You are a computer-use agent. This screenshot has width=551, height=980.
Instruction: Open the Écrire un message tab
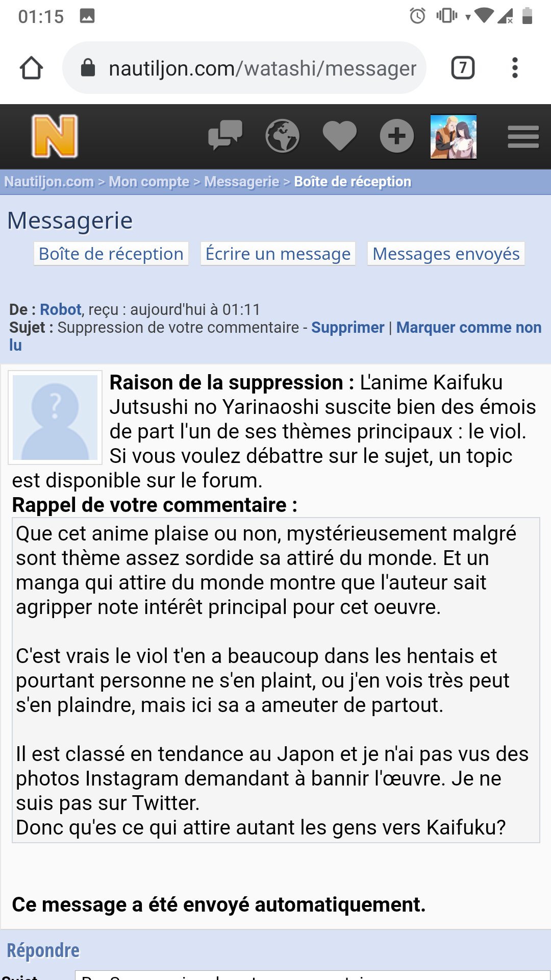pos(278,254)
